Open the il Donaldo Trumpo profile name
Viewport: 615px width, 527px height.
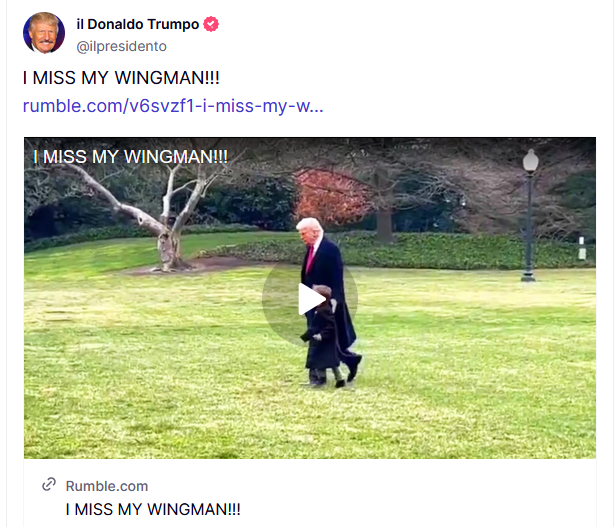click(138, 24)
